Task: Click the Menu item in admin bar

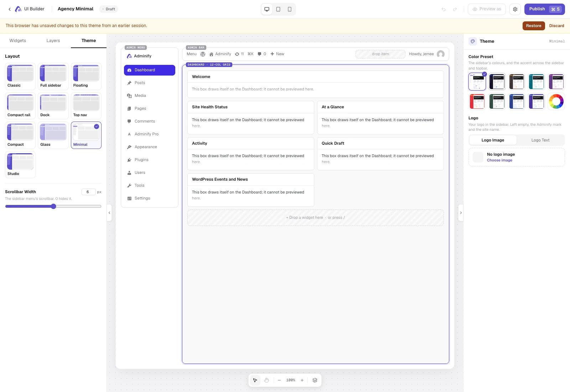Action: point(192,54)
